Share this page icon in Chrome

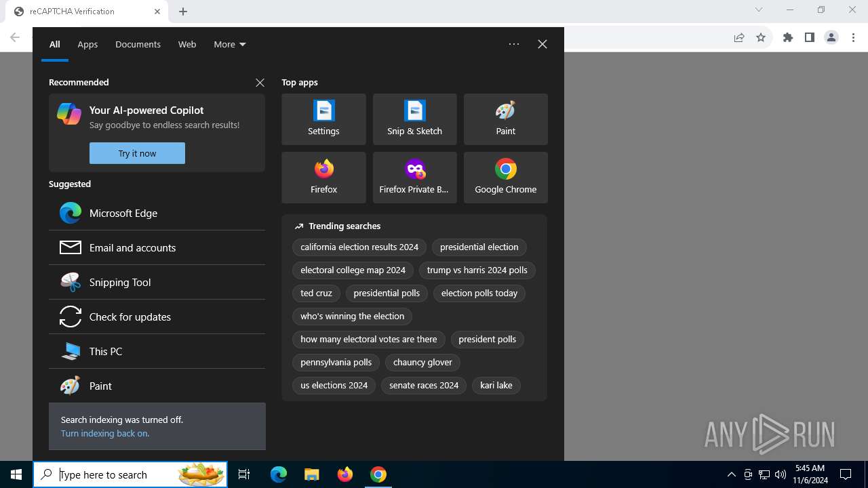tap(739, 37)
